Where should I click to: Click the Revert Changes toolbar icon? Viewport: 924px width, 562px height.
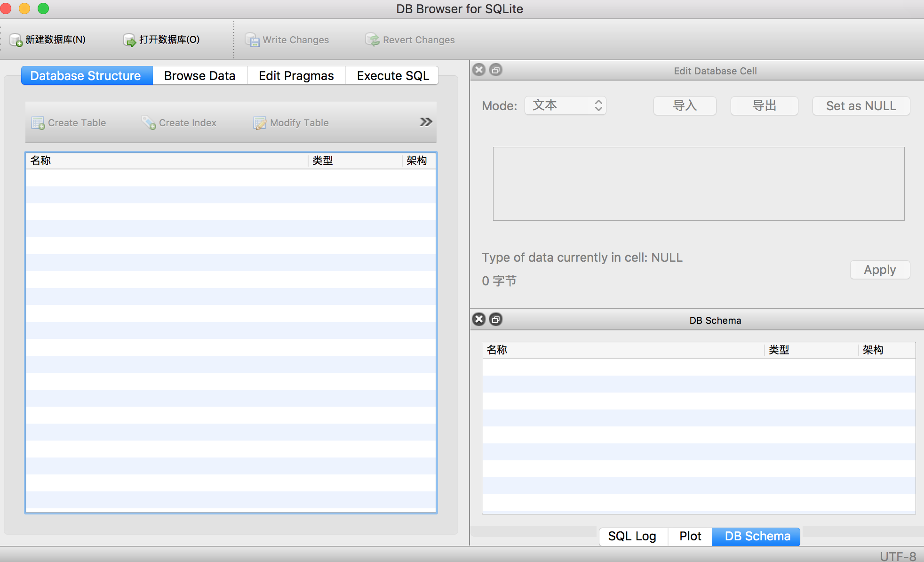(373, 40)
